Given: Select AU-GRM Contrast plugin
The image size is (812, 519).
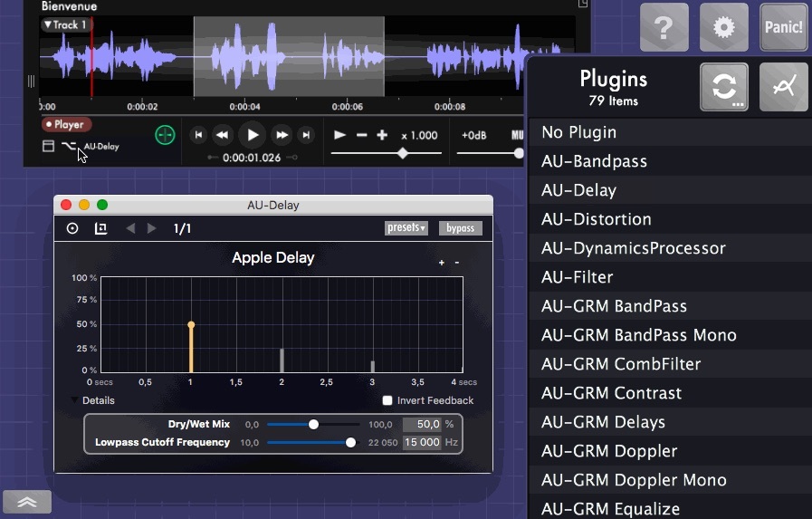Looking at the screenshot, I should click(x=670, y=393).
